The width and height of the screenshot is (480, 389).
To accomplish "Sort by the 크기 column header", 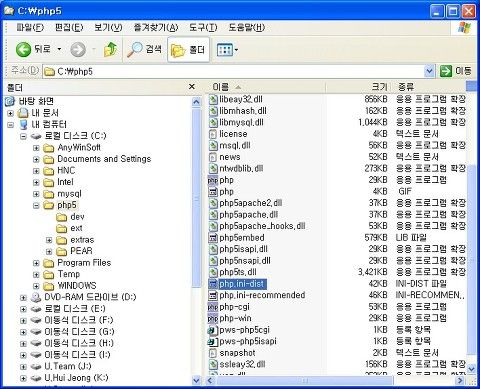I will pos(358,87).
